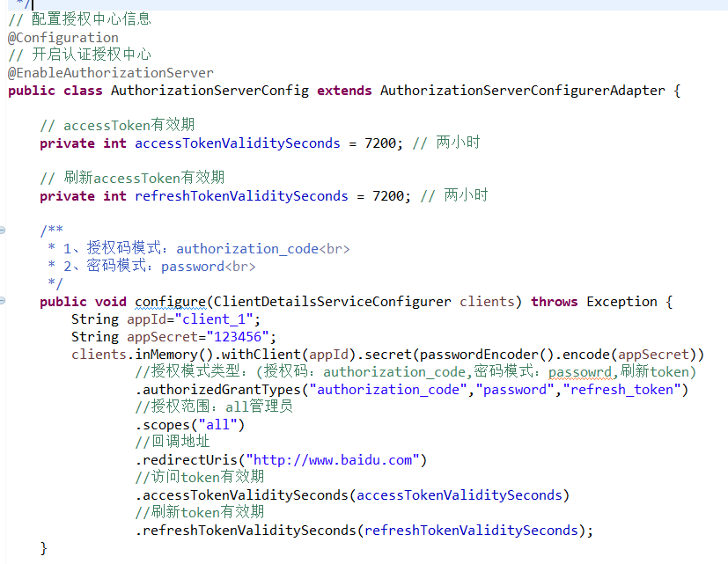The width and height of the screenshot is (728, 564).
Task: Click the throws keyword
Action: [555, 302]
